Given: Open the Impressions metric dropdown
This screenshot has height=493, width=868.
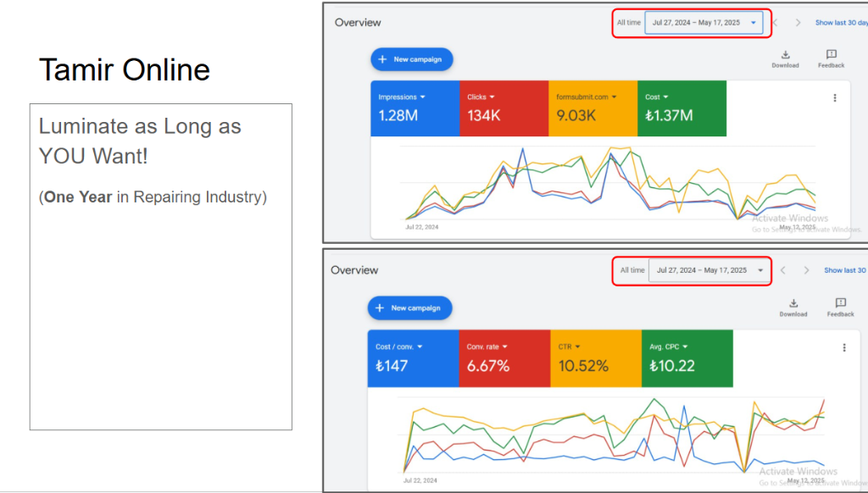Looking at the screenshot, I should [x=401, y=97].
